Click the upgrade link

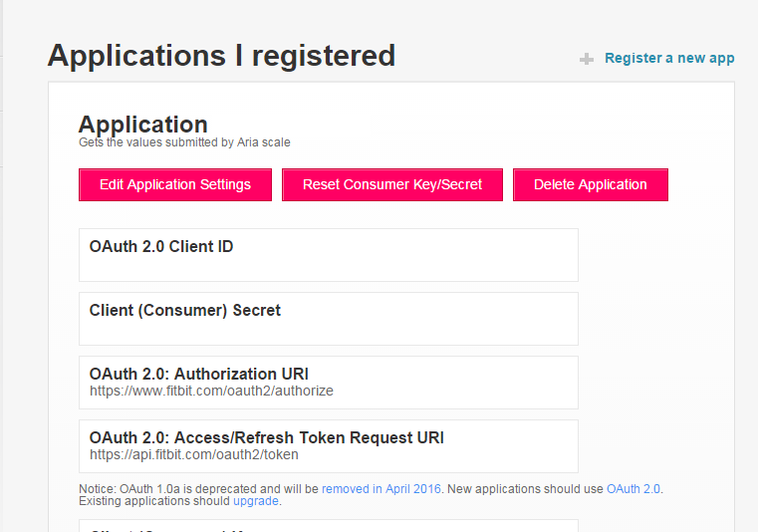click(x=256, y=501)
